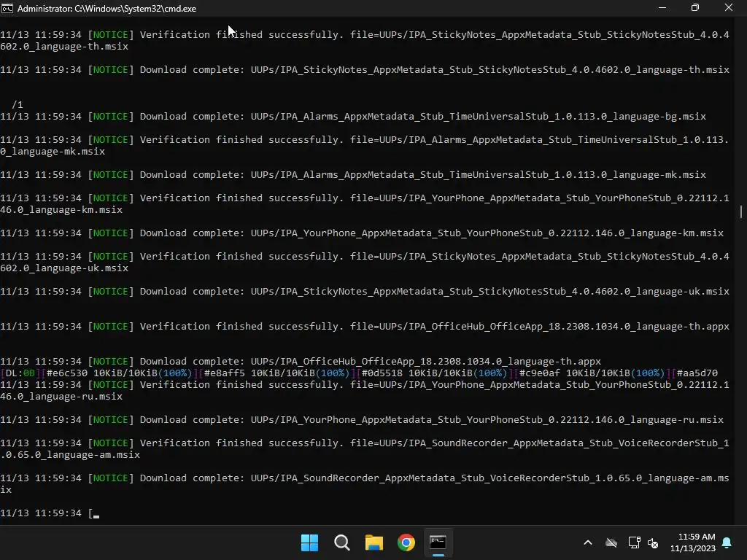Close the cmd.exe window
The height and width of the screenshot is (560, 747).
[x=729, y=7]
